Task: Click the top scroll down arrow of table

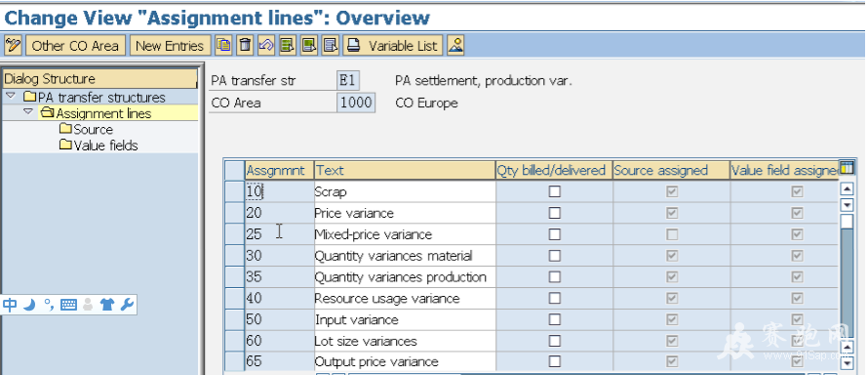Action: (847, 205)
